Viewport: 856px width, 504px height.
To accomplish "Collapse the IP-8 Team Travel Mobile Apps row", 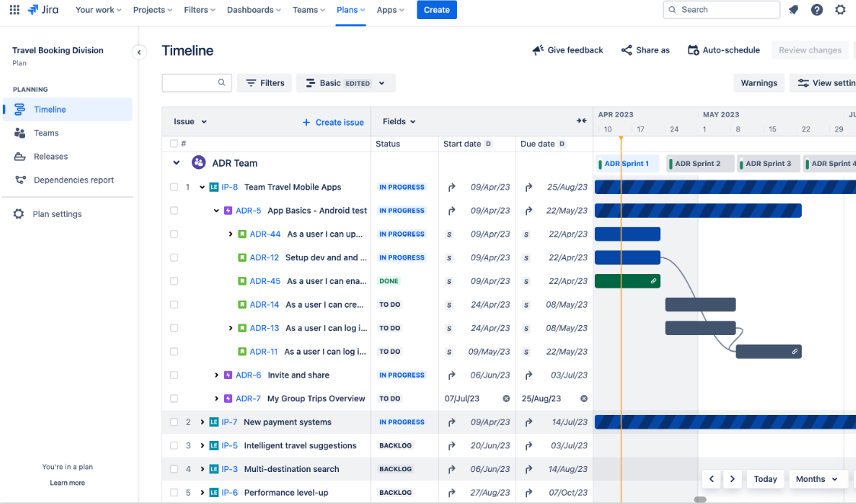I will pos(202,187).
